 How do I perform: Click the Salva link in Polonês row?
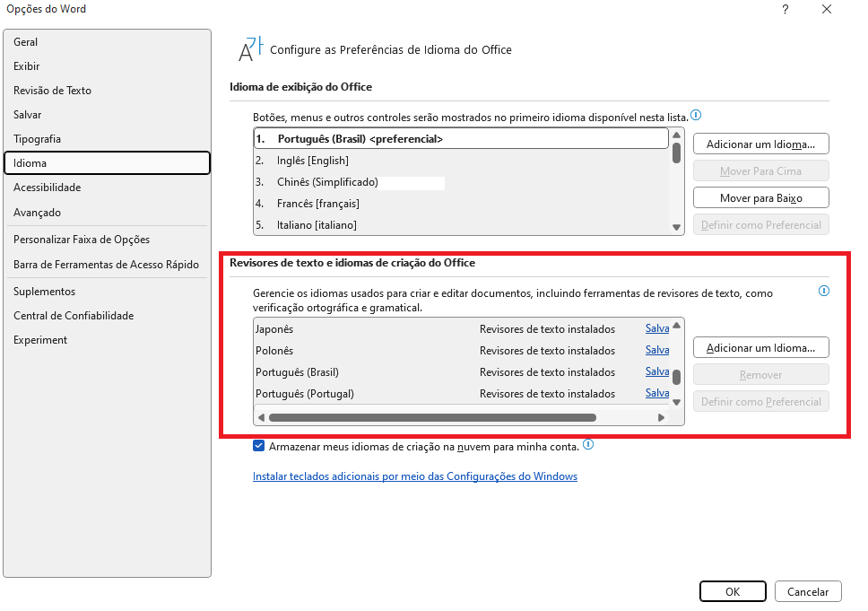pos(657,350)
